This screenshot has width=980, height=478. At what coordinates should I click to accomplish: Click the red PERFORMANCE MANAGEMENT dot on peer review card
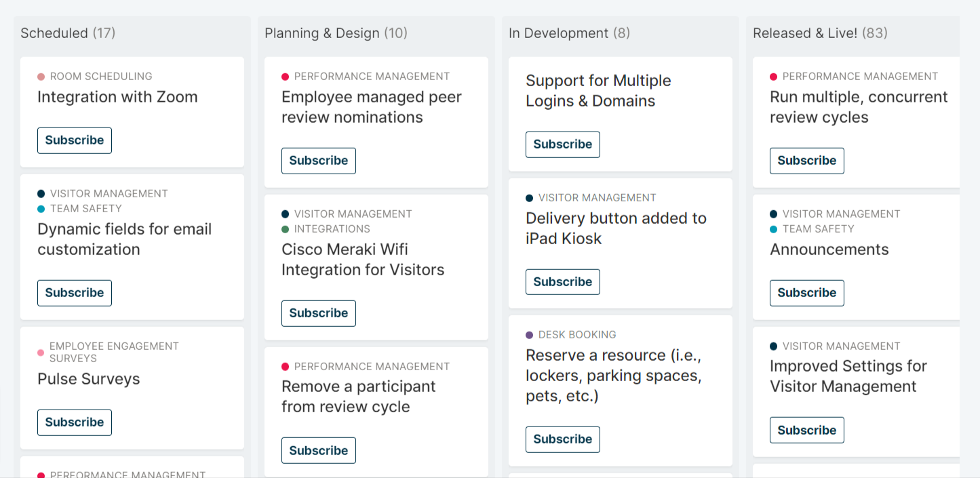pyautogui.click(x=286, y=76)
